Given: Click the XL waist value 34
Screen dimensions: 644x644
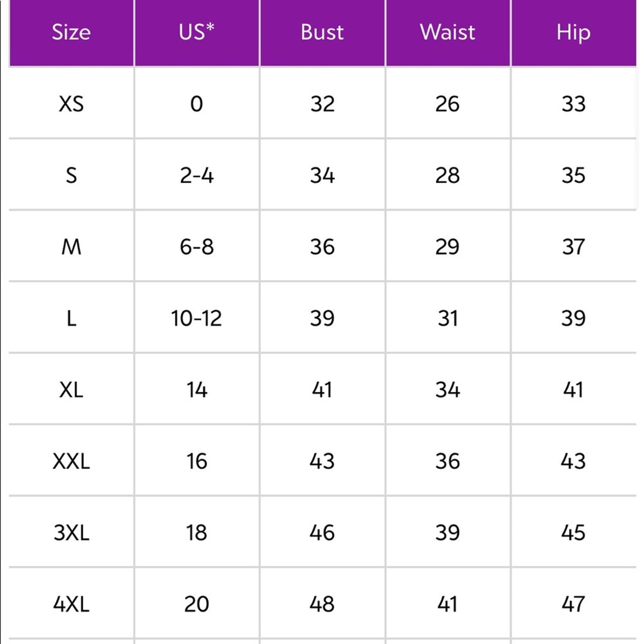Looking at the screenshot, I should 448,389.
